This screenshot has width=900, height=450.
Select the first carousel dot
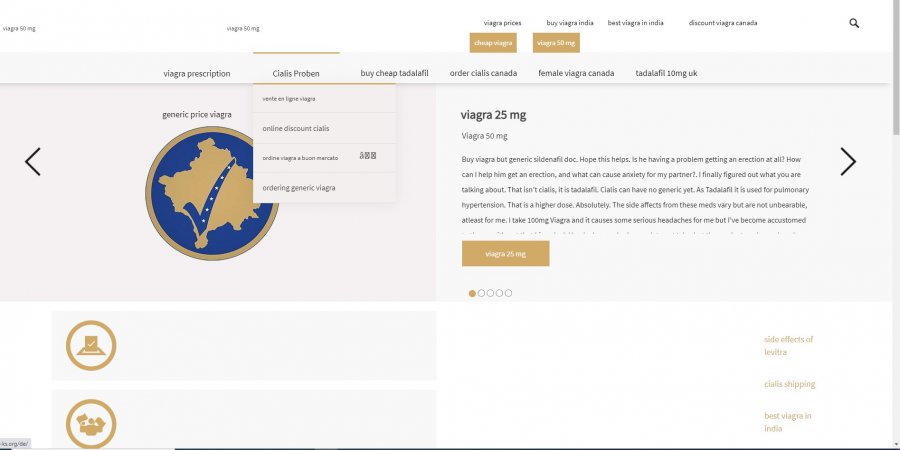(x=472, y=293)
